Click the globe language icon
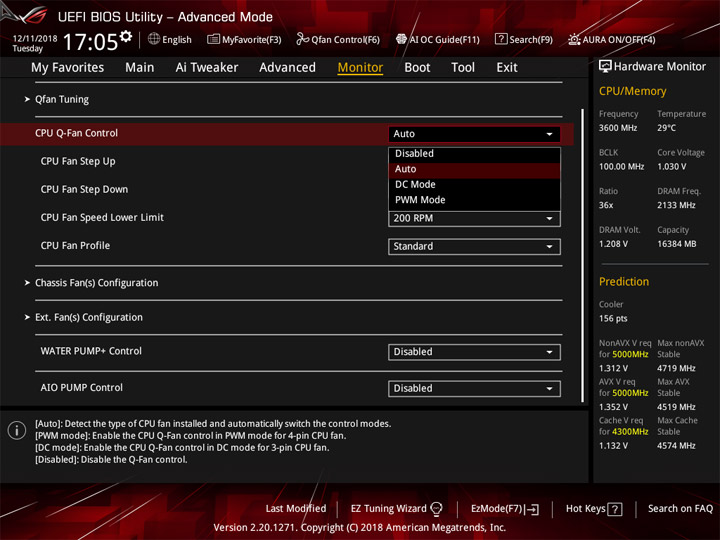The width and height of the screenshot is (720, 540). 154,39
